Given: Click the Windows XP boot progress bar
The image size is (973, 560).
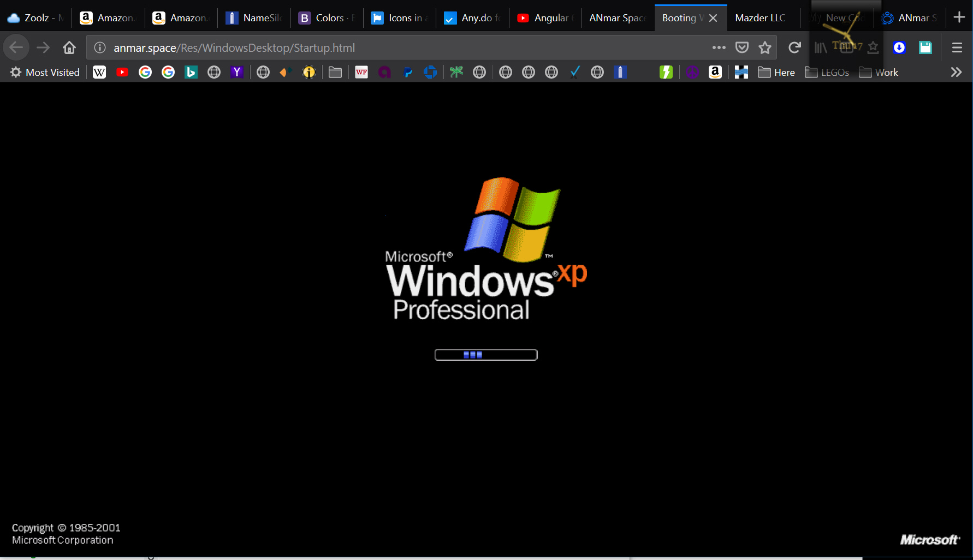Looking at the screenshot, I should point(485,355).
